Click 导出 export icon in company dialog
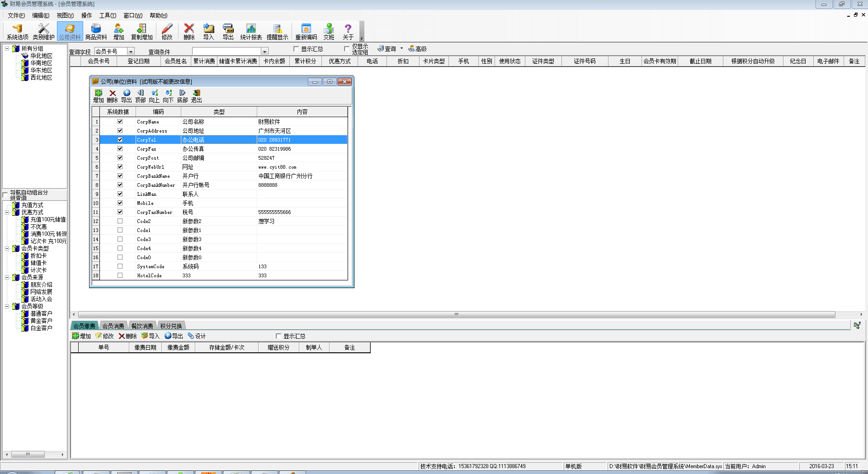 click(x=127, y=96)
